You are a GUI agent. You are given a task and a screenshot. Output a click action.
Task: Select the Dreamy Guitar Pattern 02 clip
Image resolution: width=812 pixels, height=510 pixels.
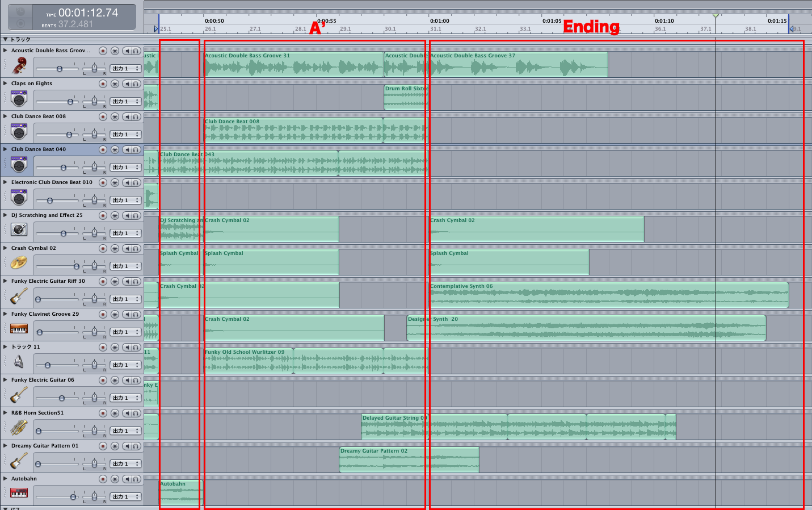[409, 460]
